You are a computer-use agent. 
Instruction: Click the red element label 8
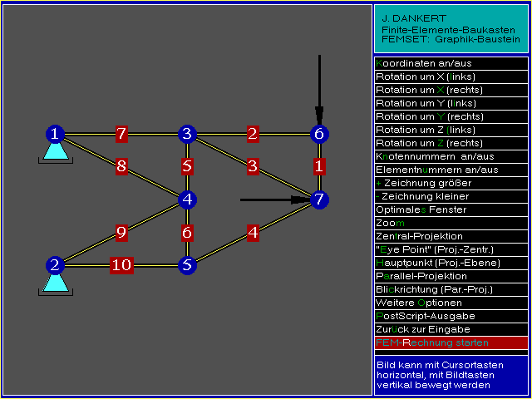pyautogui.click(x=121, y=166)
